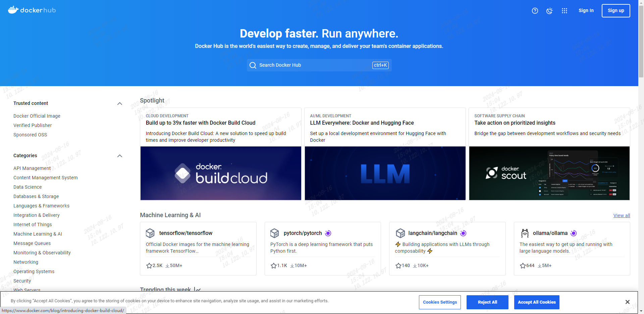Click Accept All Cookies

(x=537, y=302)
